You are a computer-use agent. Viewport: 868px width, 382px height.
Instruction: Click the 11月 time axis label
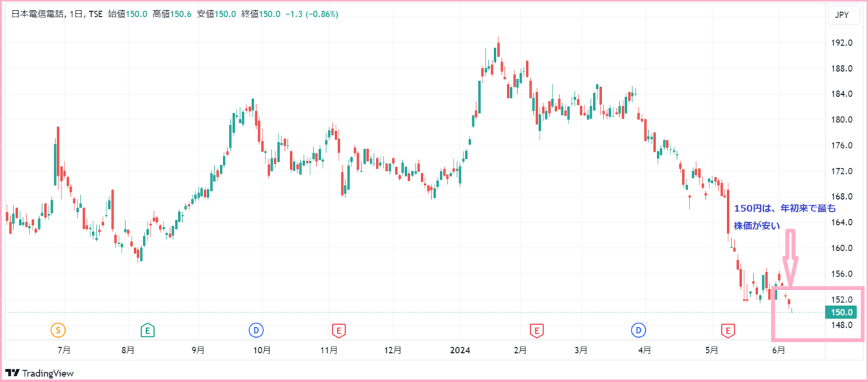click(x=329, y=351)
